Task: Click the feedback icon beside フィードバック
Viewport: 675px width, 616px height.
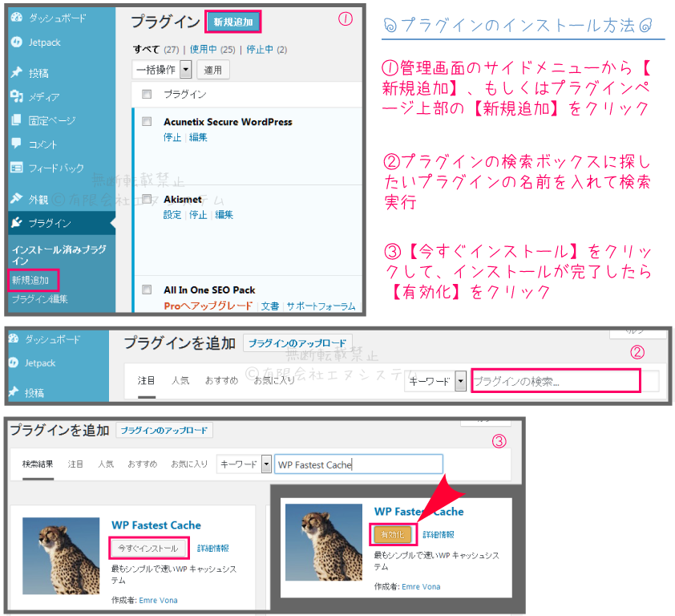Action: tap(16, 167)
